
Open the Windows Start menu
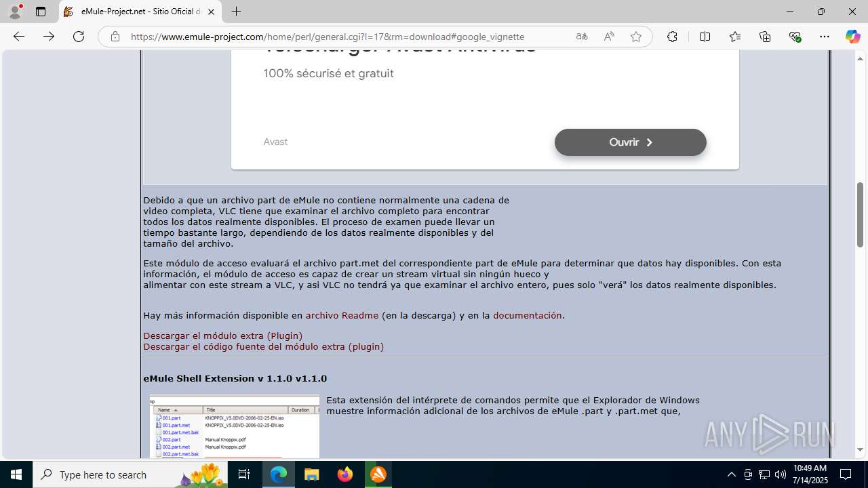(x=16, y=474)
